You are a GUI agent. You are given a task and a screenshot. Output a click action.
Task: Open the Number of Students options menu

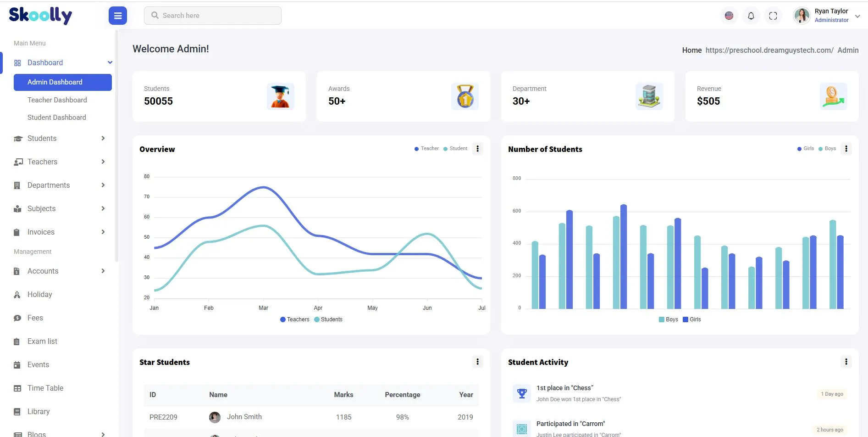846,149
